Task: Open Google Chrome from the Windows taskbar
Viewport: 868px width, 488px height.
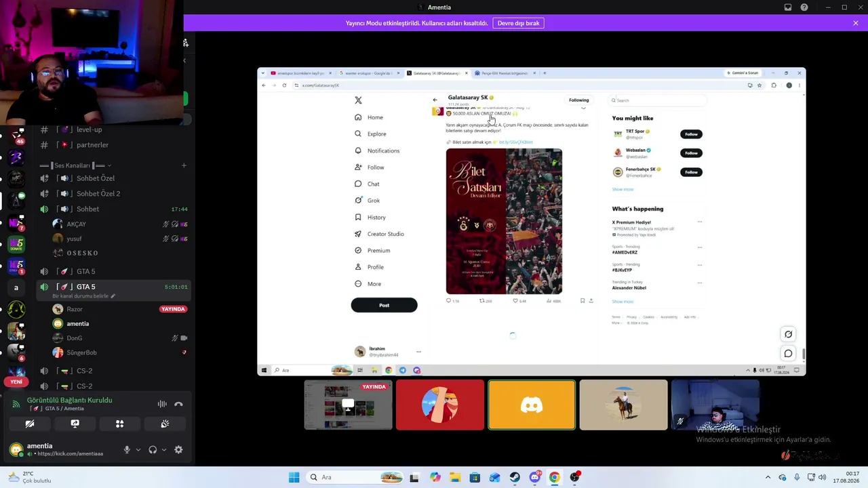Action: click(x=555, y=477)
